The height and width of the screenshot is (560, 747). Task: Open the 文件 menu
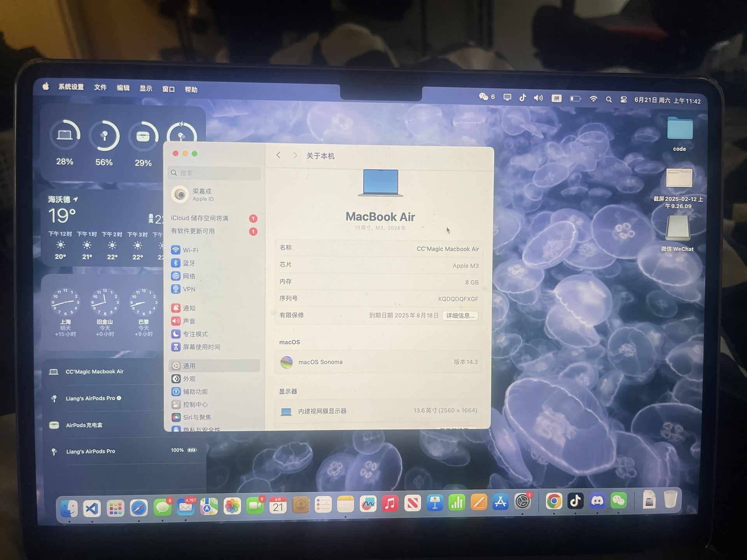(100, 87)
